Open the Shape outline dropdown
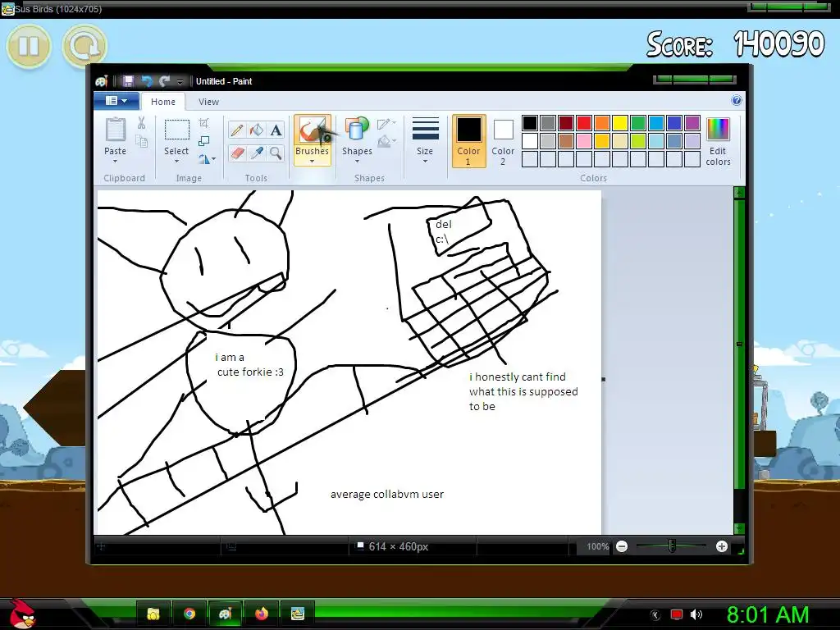 pos(387,124)
